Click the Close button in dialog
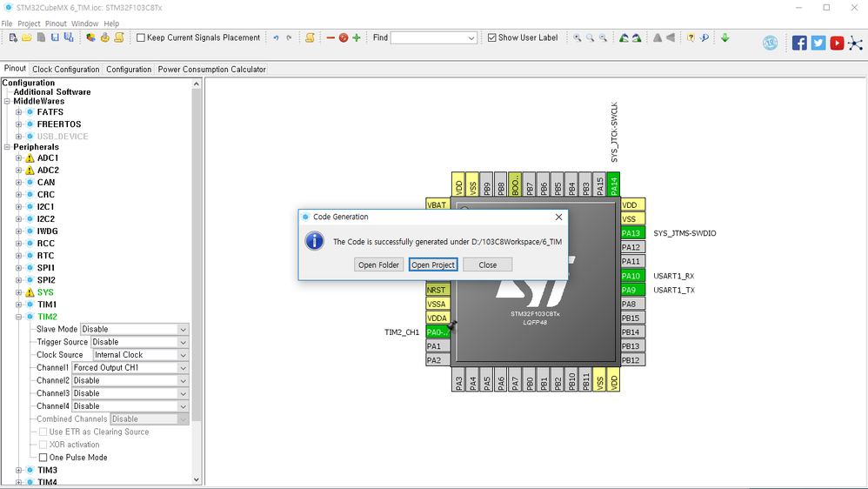This screenshot has width=868, height=489. (488, 265)
